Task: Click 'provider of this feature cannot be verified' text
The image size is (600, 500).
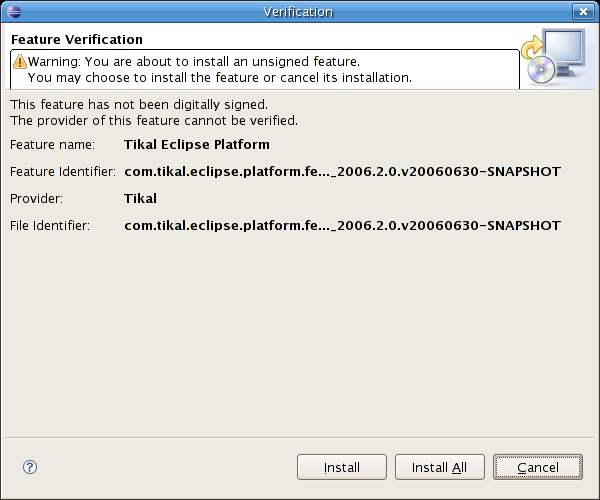Action: pyautogui.click(x=154, y=121)
